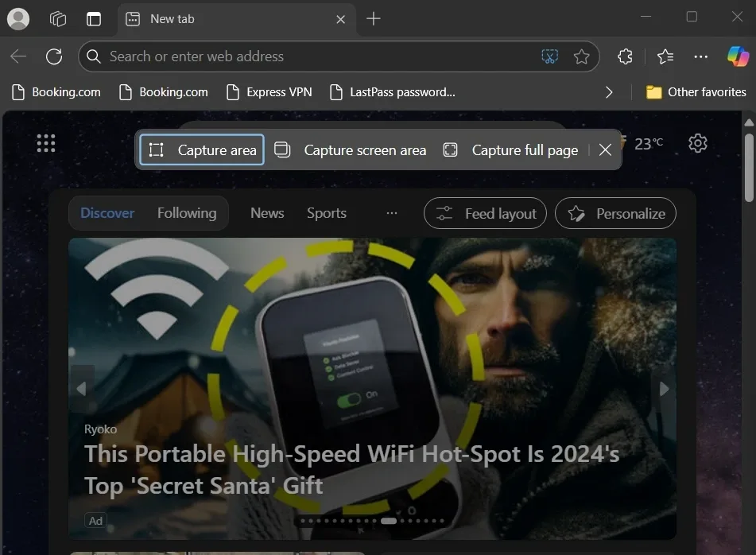The width and height of the screenshot is (756, 555).
Task: Open the apps grid launcher
Action: click(46, 143)
